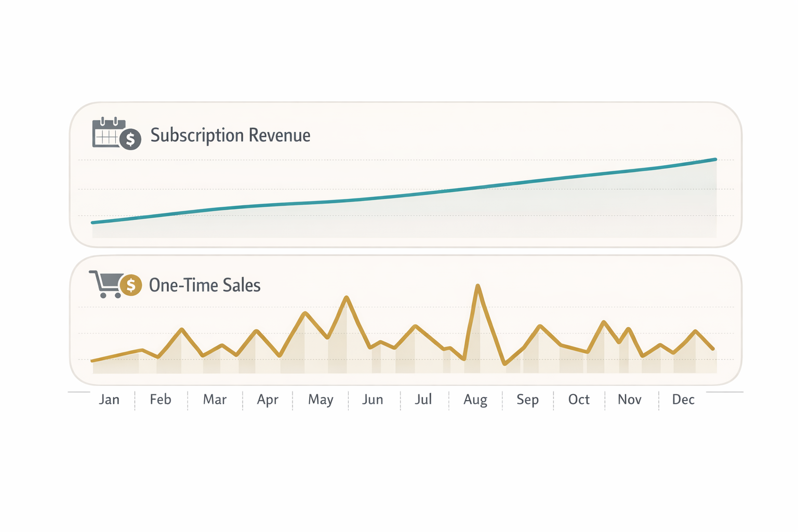Click the One-Time Sales title text

coord(205,285)
